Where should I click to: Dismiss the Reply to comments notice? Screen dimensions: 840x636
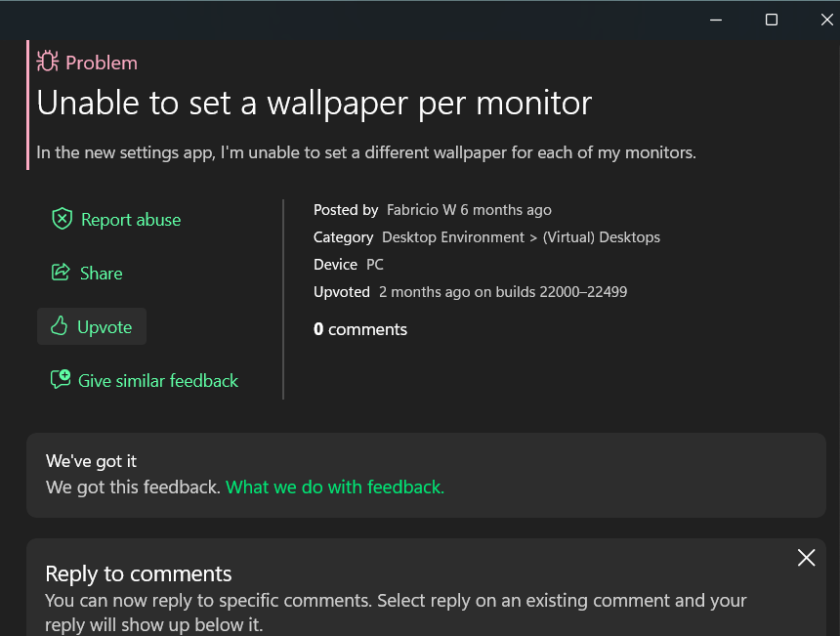806,558
